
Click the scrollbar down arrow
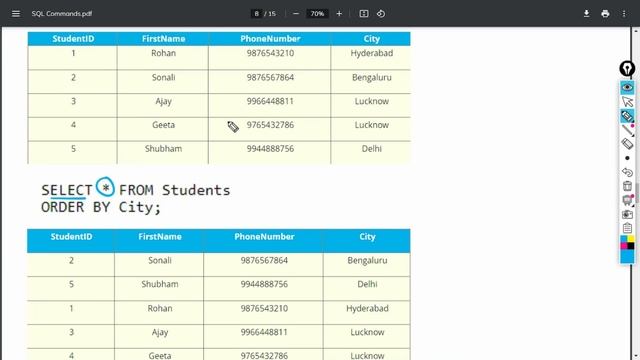point(636,356)
